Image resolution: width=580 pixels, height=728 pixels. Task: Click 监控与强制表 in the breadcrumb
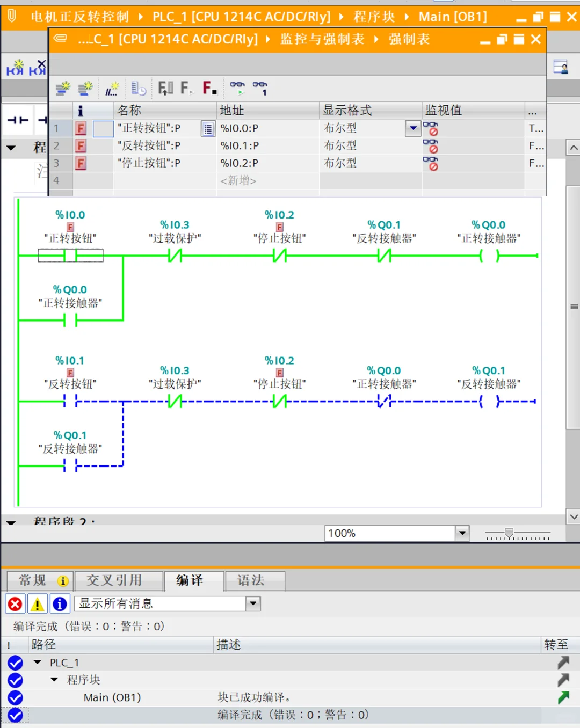coord(323,39)
